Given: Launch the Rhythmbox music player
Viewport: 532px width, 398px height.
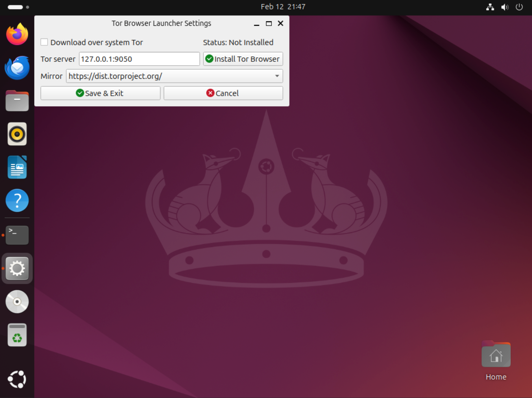Looking at the screenshot, I should tap(17, 134).
